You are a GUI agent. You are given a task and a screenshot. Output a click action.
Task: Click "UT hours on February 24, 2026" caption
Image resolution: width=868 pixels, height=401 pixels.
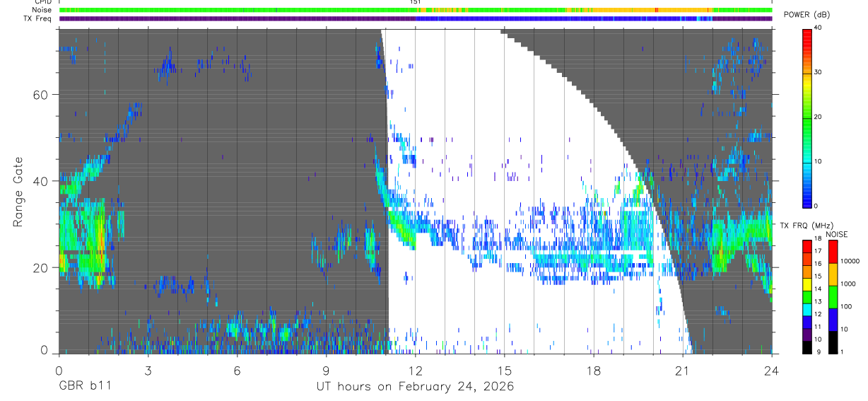coord(415,387)
